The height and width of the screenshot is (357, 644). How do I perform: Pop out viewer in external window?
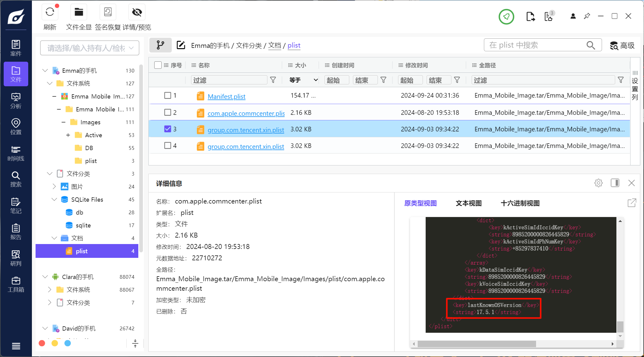pyautogui.click(x=632, y=203)
